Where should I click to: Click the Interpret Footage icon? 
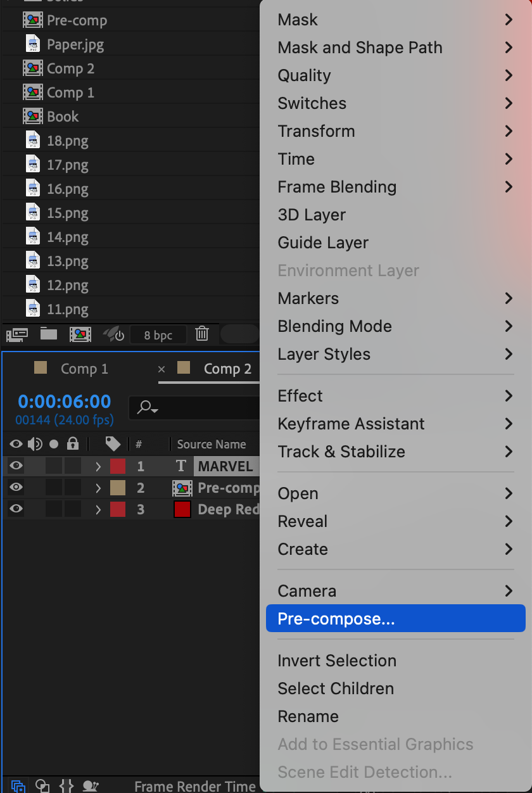coord(17,334)
